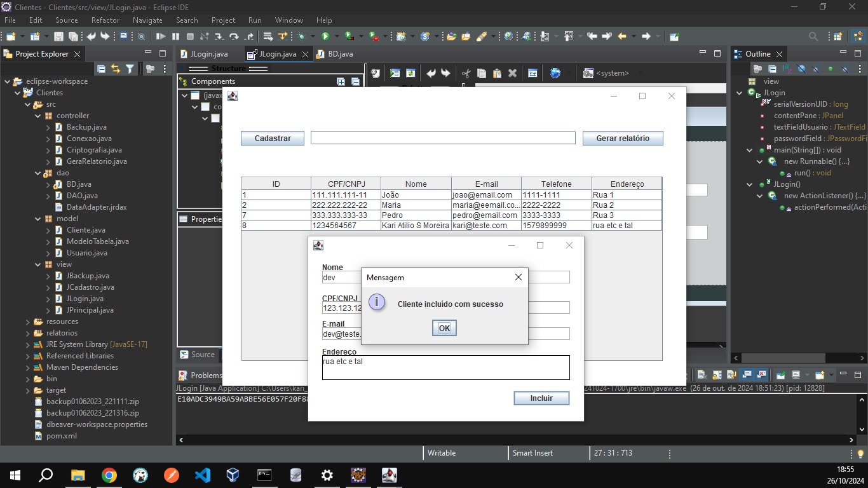Image resolution: width=868 pixels, height=488 pixels.
Task: Click the Step Return icon
Action: [x=249, y=36]
